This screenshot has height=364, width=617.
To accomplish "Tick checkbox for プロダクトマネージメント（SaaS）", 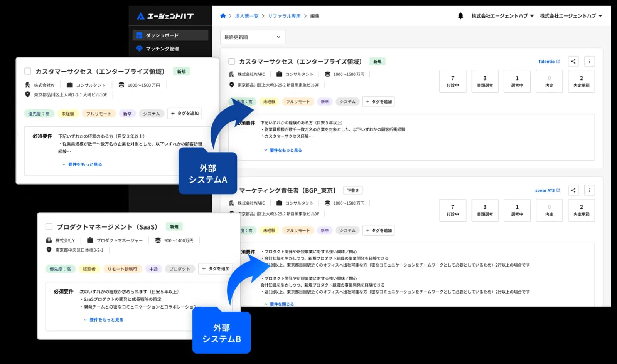I will coord(49,226).
